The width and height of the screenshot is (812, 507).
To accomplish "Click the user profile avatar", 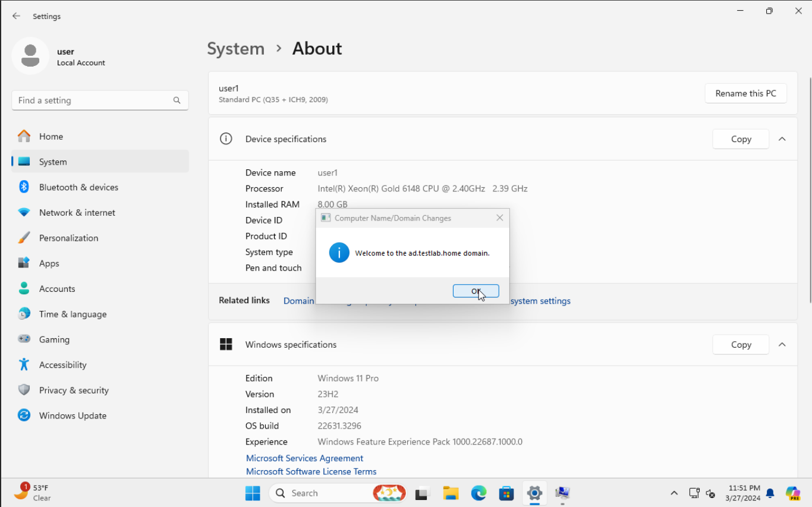I will pos(30,56).
